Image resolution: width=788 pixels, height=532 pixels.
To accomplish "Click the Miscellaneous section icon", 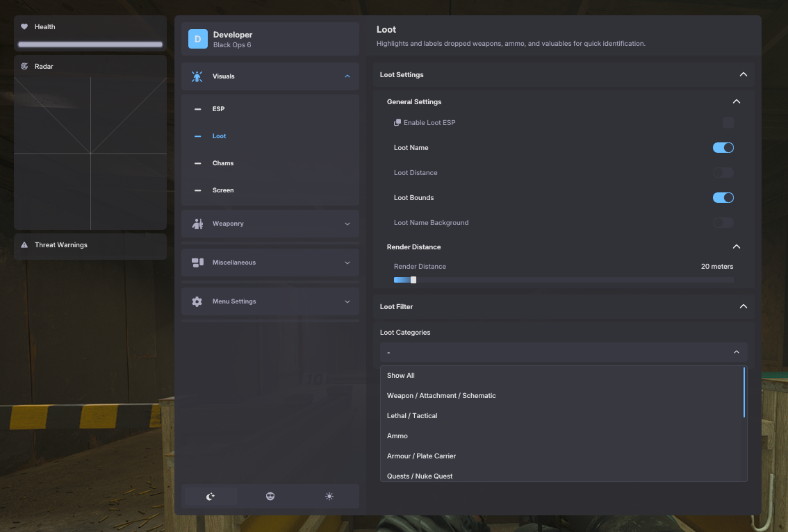I will click(197, 263).
